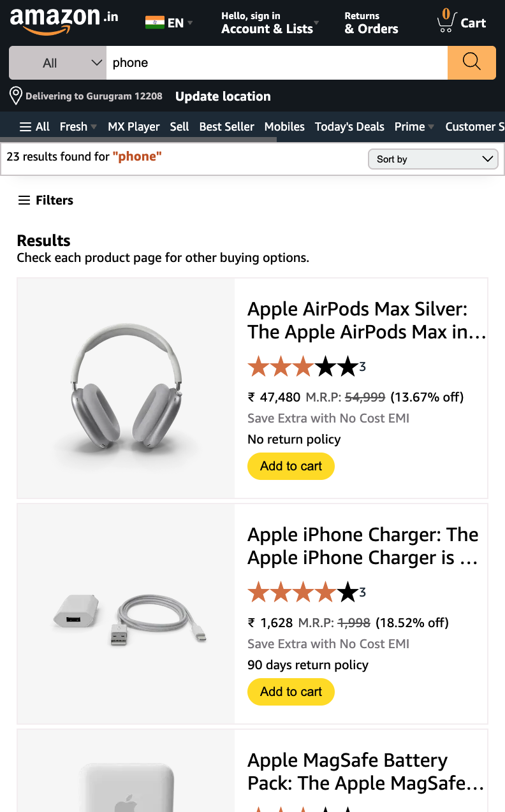Screen dimensions: 505x812
Task: Open the All search category dropdown
Action: coord(57,62)
